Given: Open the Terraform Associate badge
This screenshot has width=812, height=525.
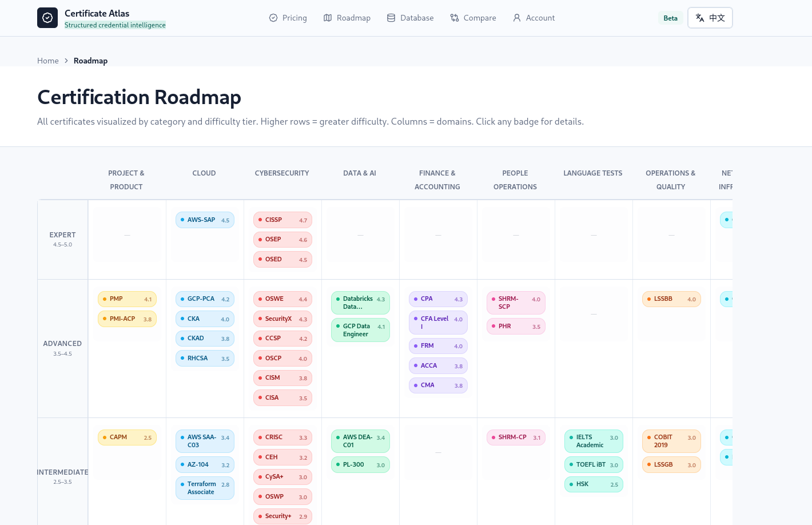Looking at the screenshot, I should click(x=205, y=488).
